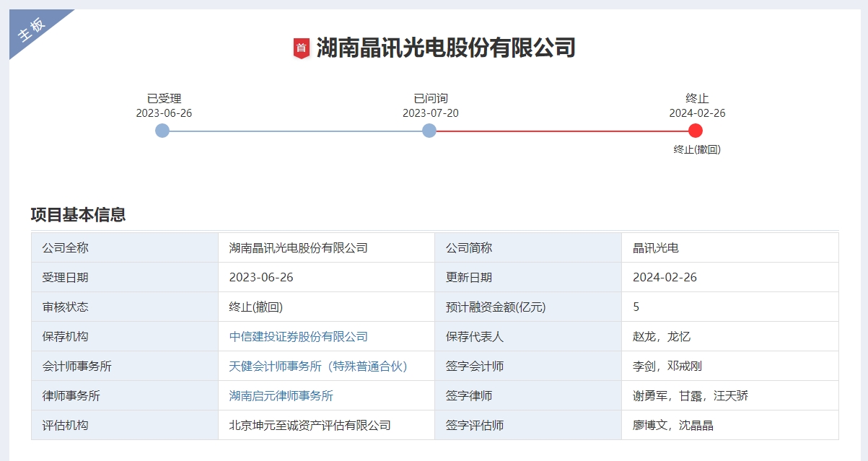Click the 主板 corner ribbon badge
The height and width of the screenshot is (461, 868).
click(33, 30)
